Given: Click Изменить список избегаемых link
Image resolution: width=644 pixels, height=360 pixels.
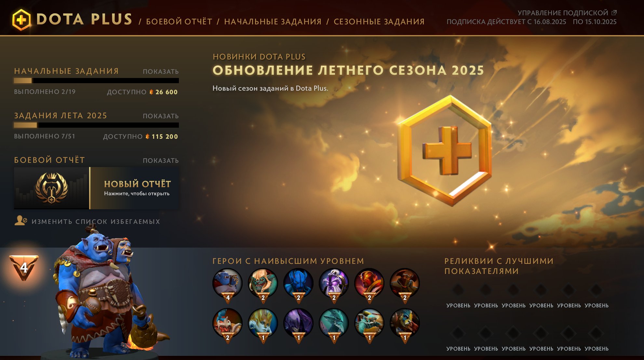Looking at the screenshot, I should click(x=96, y=222).
